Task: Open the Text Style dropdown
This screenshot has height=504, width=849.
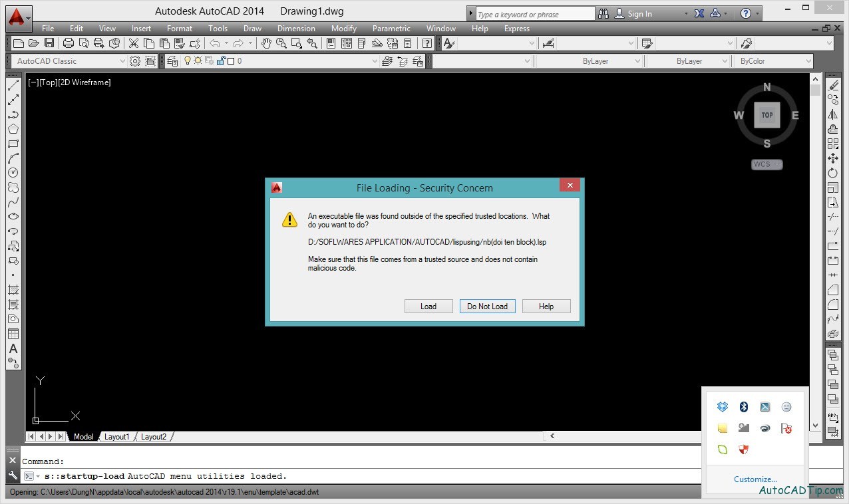Action: coord(532,43)
